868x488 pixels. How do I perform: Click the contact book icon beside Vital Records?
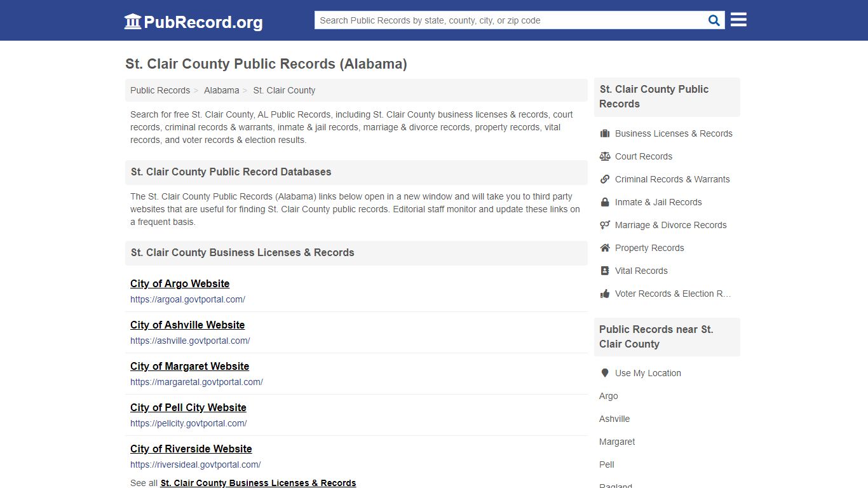coord(605,271)
